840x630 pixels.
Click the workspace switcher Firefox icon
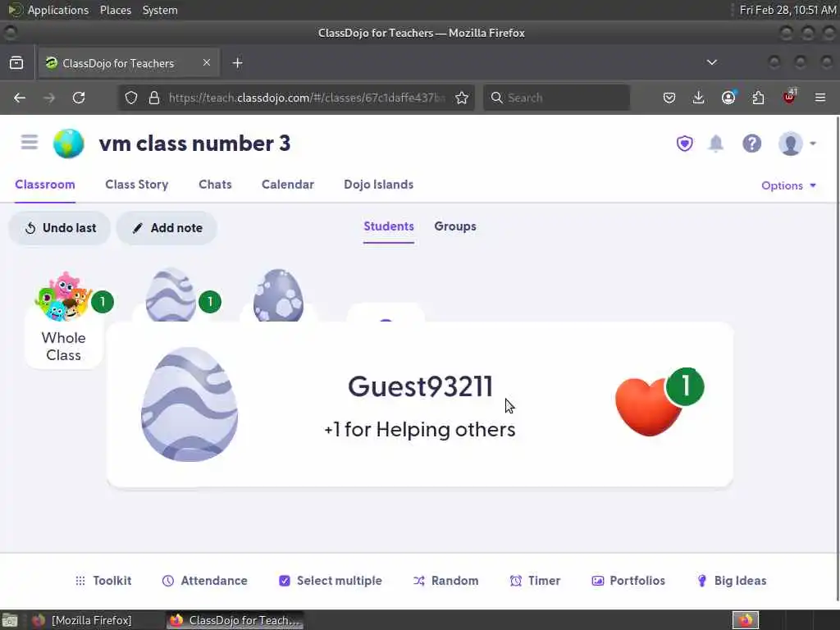pyautogui.click(x=746, y=620)
